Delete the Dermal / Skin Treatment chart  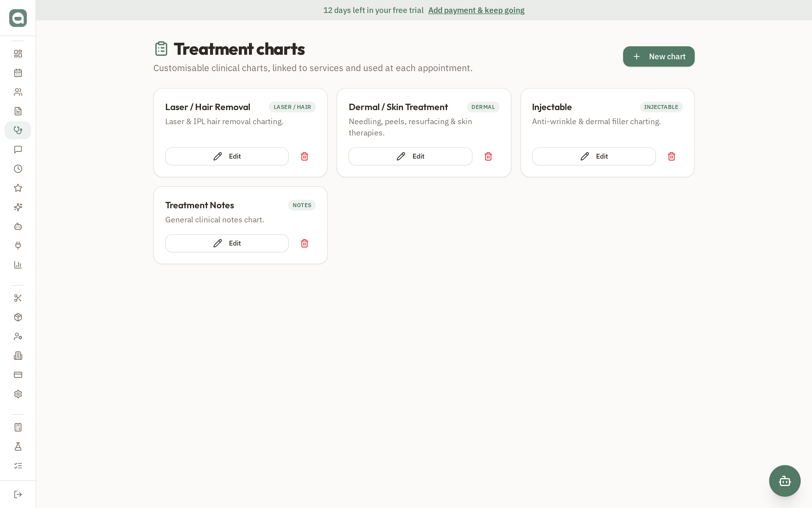click(x=488, y=156)
